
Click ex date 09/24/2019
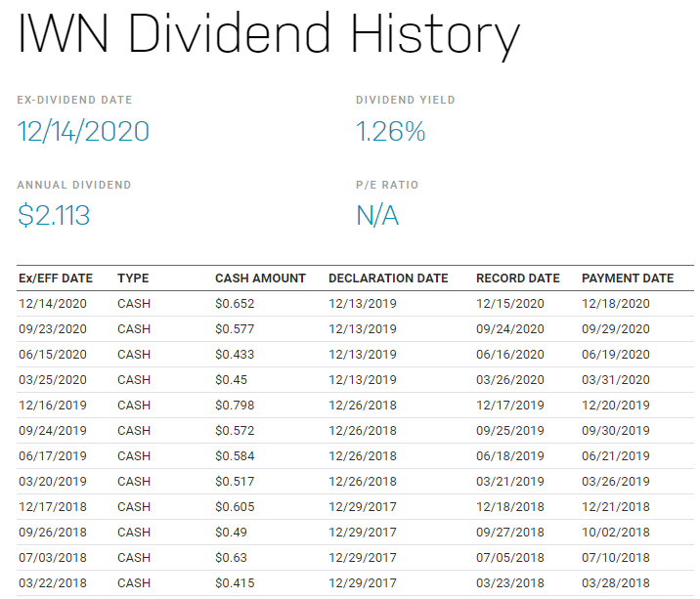(x=53, y=431)
